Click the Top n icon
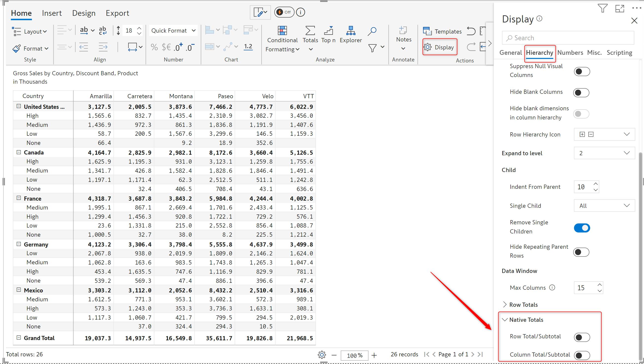Screen dimensions: 644x364 [328, 31]
